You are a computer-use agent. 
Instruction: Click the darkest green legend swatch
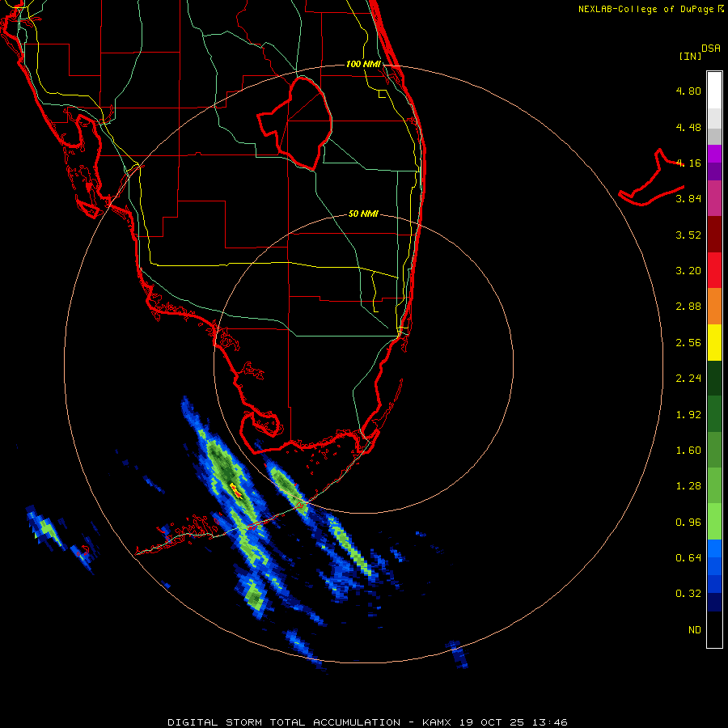pos(714,379)
